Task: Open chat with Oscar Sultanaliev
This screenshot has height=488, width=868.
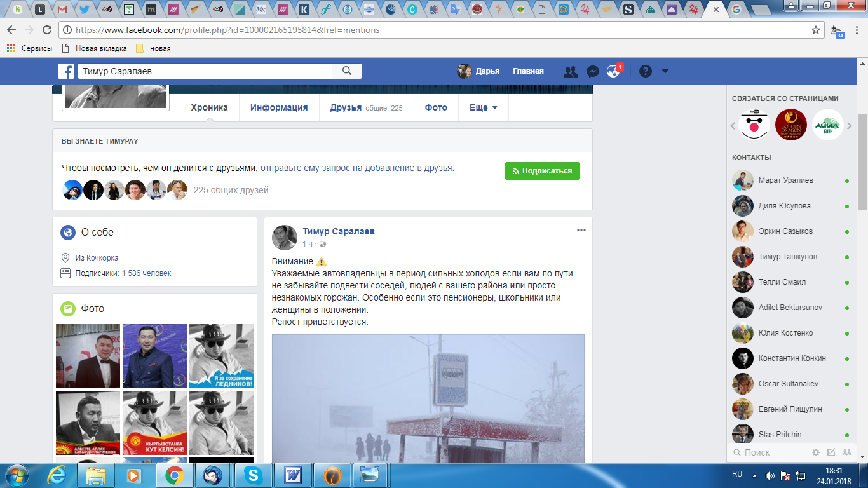Action: 791,384
